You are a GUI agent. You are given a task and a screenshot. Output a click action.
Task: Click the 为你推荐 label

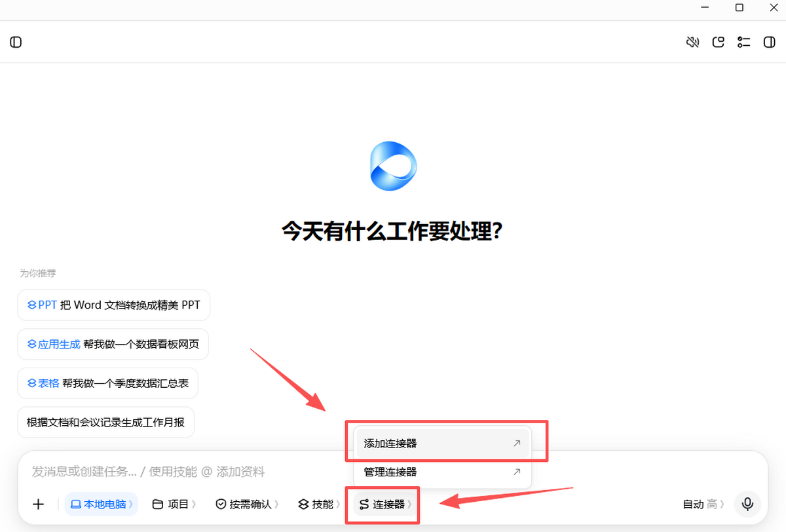pos(38,273)
